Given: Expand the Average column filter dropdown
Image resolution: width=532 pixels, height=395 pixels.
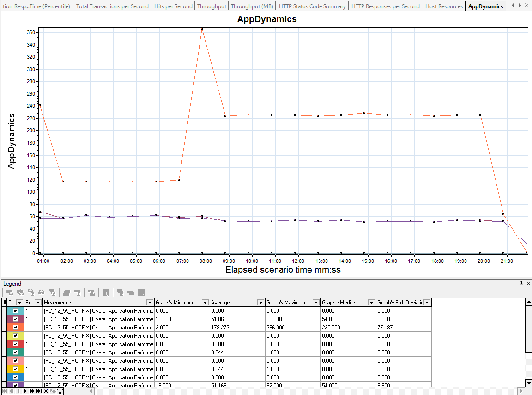Looking at the screenshot, I should click(260, 302).
